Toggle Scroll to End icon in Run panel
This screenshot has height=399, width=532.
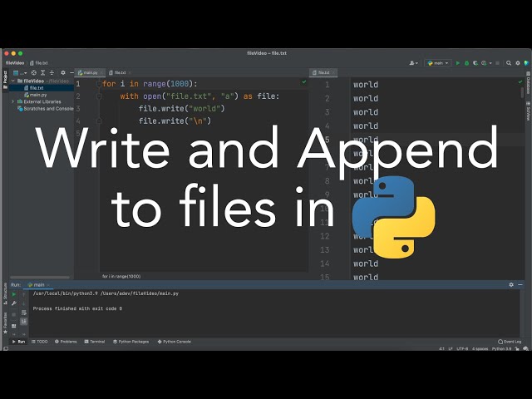coord(24,322)
